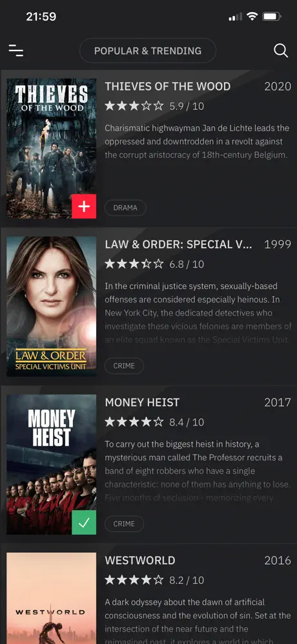Select the DRAMA genre tag

(125, 208)
